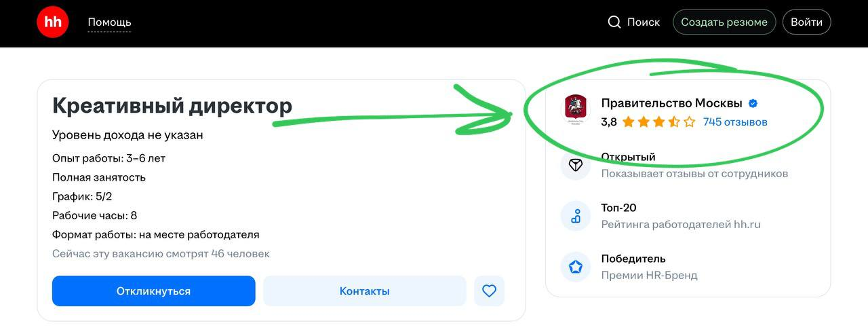Click the search magnifier icon
Viewport: 868px width, 332px height.
614,22
